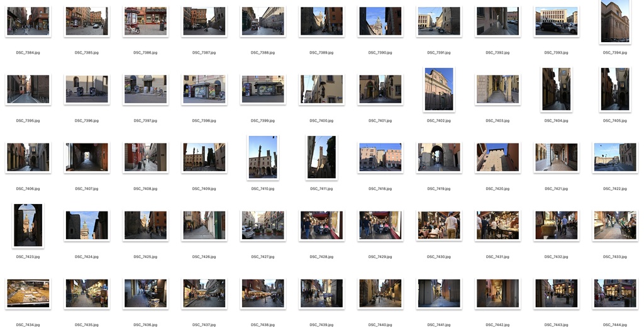Image resolution: width=644 pixels, height=333 pixels.
Task: Select the DSC_7420.jpg thumbnail
Action: pyautogui.click(x=498, y=157)
